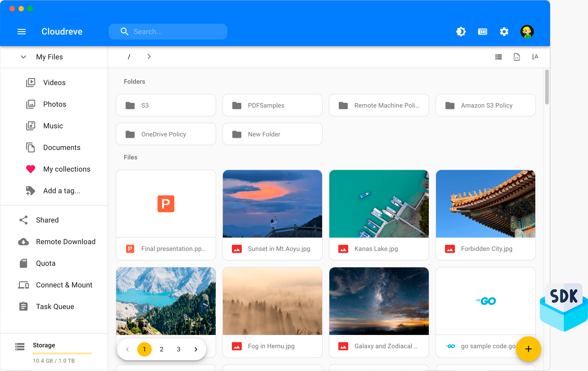
Task: Click the Files section label
Action: click(x=130, y=157)
